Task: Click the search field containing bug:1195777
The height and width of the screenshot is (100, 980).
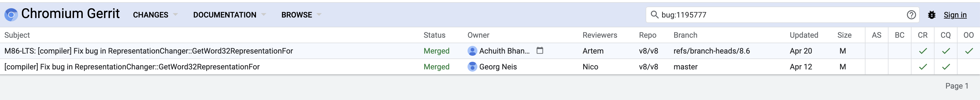Action: (782, 15)
